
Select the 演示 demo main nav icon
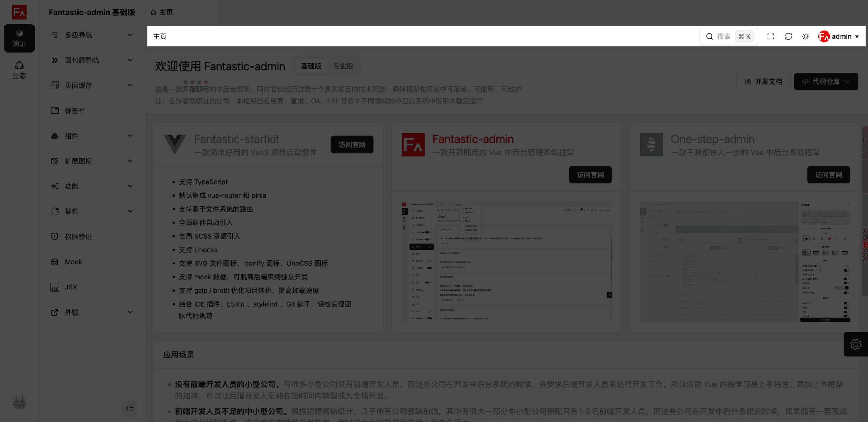[19, 38]
